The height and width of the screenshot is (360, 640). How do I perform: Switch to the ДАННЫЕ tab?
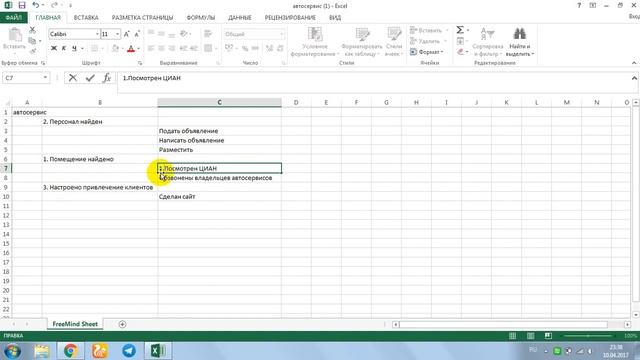[240, 18]
